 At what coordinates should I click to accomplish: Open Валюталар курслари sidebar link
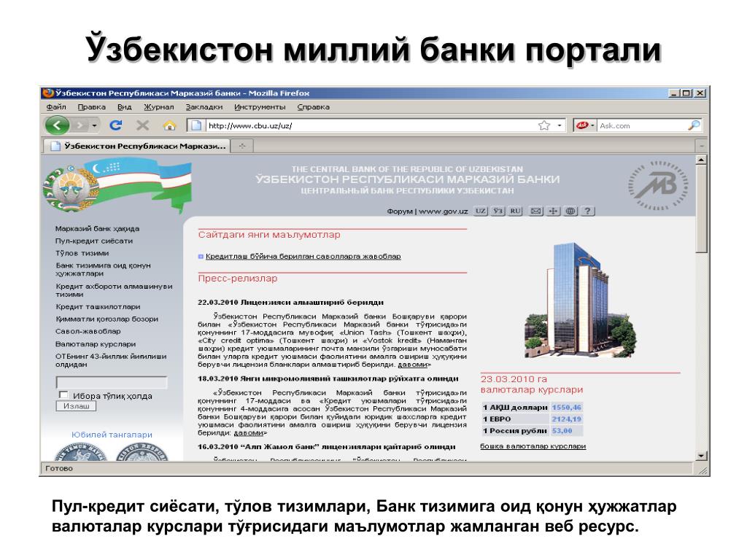point(96,344)
